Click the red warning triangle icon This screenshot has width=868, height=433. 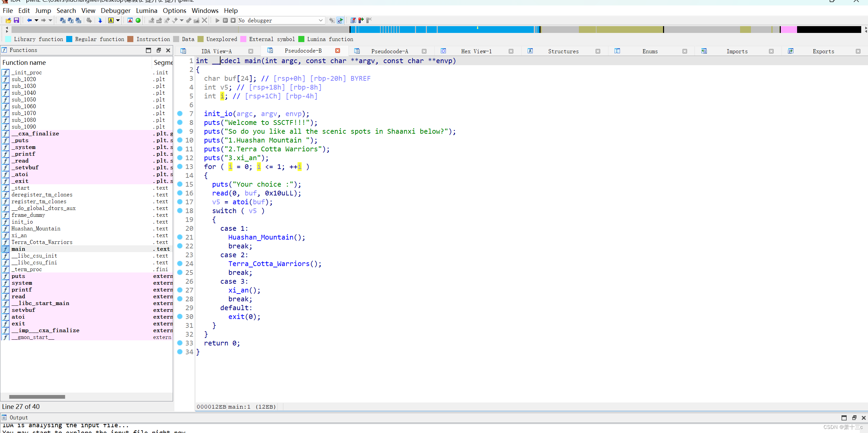[x=130, y=20]
